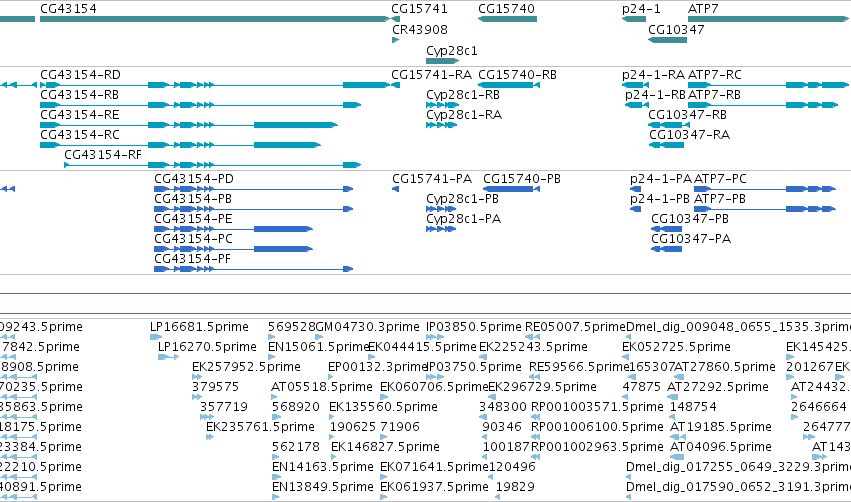
Task: Select protein CG43154-PB
Action: coord(193,199)
